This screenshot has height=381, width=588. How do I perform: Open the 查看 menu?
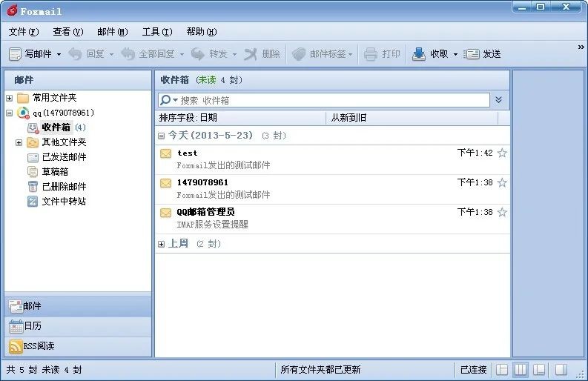(67, 32)
